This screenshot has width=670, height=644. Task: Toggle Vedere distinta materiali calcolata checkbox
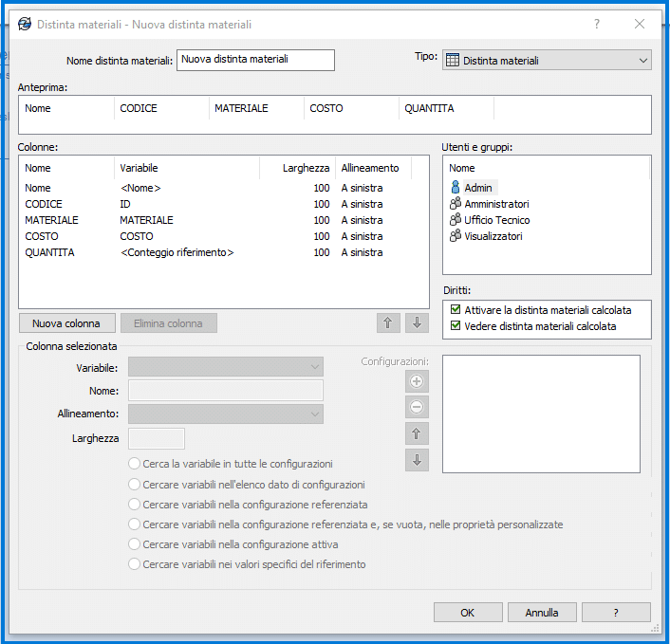tap(456, 326)
